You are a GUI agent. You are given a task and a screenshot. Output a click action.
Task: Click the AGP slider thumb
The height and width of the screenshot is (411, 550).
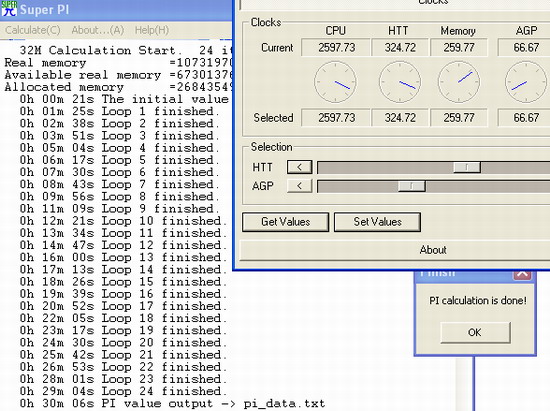[411, 186]
